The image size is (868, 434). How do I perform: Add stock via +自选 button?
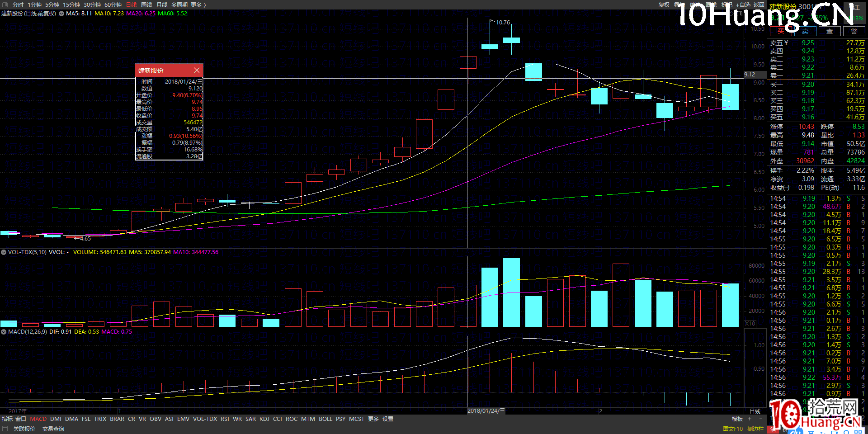pyautogui.click(x=743, y=5)
